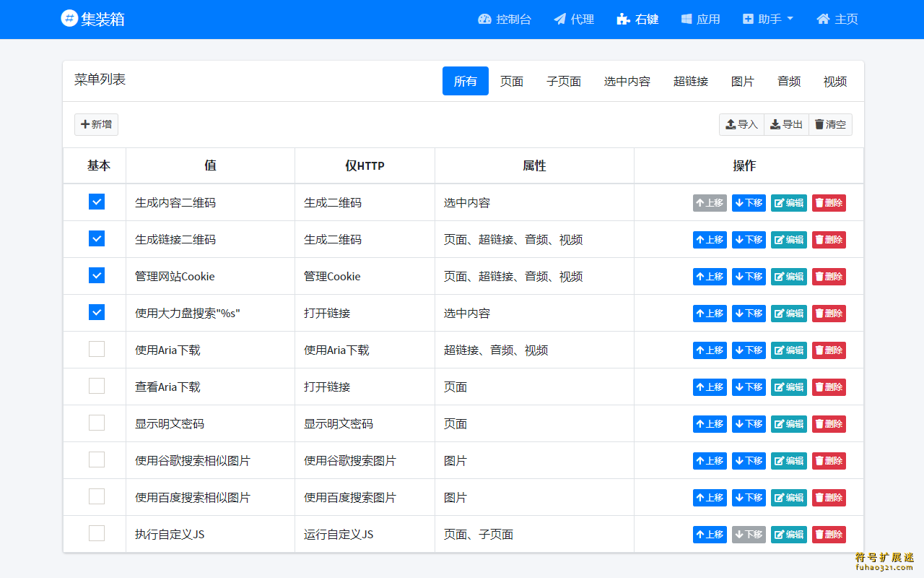Uncheck the 使用大力盘搜索 checkbox
The width and height of the screenshot is (924, 578).
pos(97,312)
